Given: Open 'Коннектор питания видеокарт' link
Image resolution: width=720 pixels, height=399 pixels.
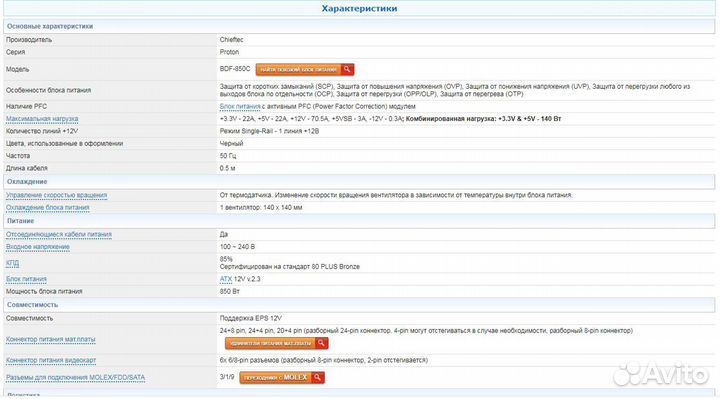Looking at the screenshot, I should [51, 360].
